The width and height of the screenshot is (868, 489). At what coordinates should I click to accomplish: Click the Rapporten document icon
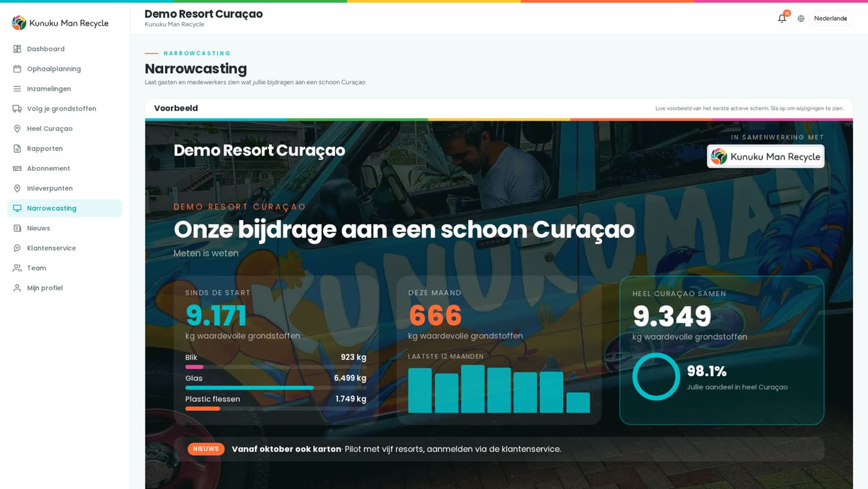17,148
